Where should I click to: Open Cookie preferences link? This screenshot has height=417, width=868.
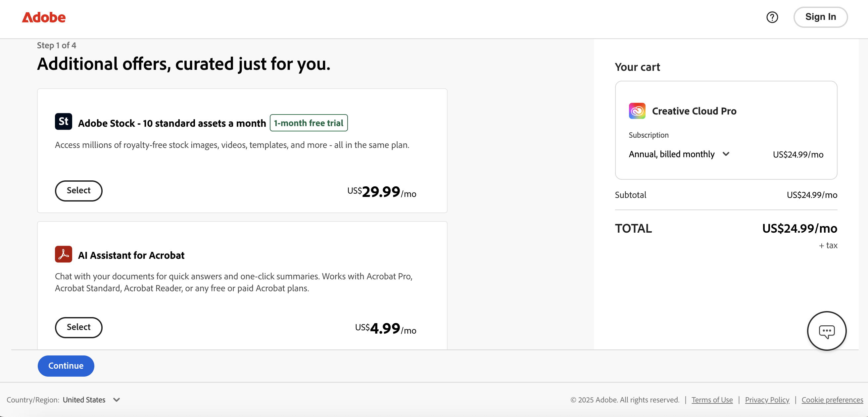pos(832,400)
